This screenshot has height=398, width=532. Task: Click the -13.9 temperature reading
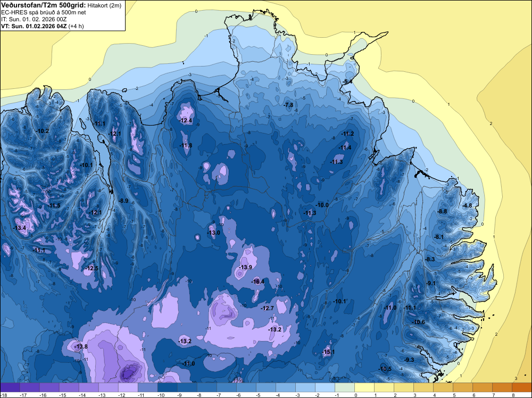point(246,267)
